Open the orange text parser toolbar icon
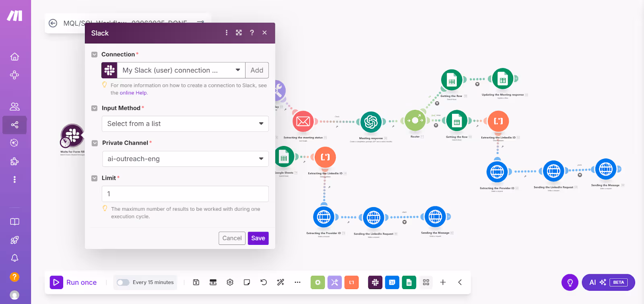This screenshot has height=304, width=644. (x=351, y=282)
